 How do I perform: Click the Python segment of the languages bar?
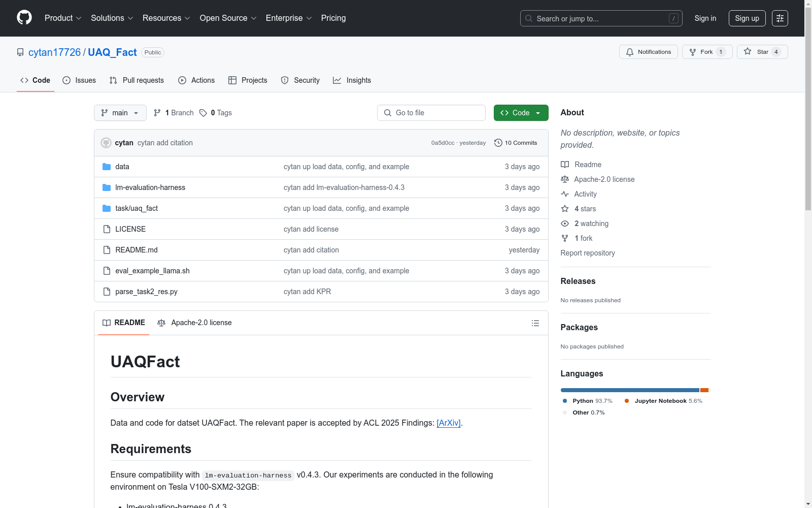point(630,390)
